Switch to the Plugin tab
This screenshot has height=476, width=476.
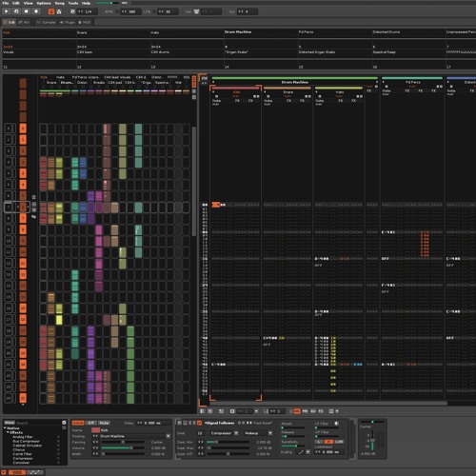point(68,22)
